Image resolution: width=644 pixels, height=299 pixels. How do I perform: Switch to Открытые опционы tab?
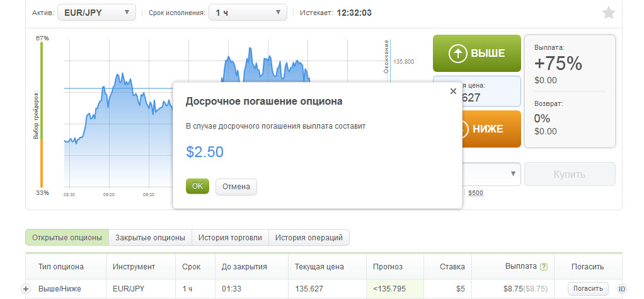point(67,237)
